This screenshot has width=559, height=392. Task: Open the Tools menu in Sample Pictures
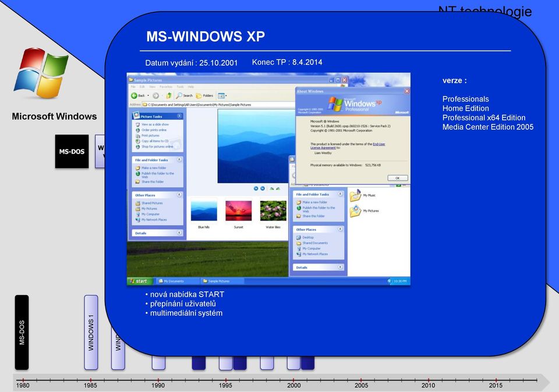180,87
